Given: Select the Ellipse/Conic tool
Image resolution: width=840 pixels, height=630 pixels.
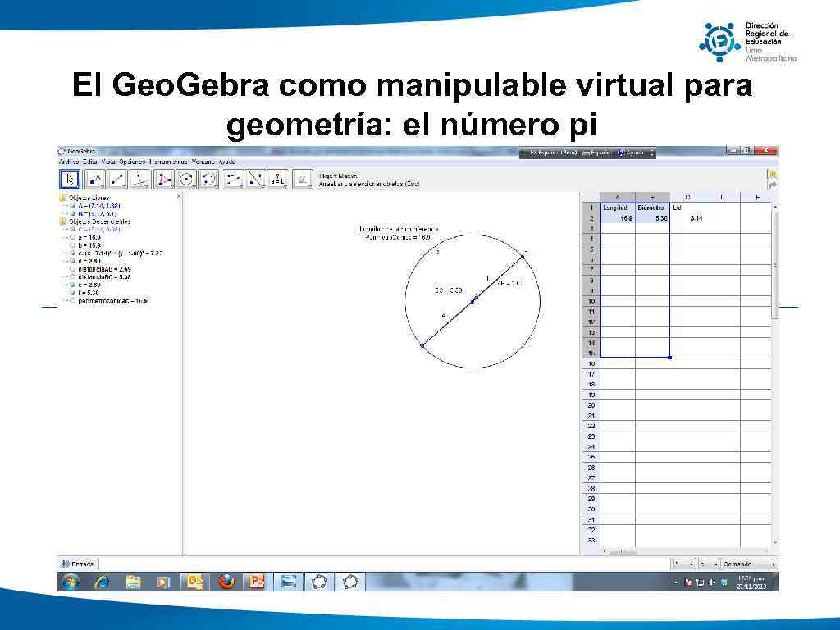Looking at the screenshot, I should pos(208,180).
